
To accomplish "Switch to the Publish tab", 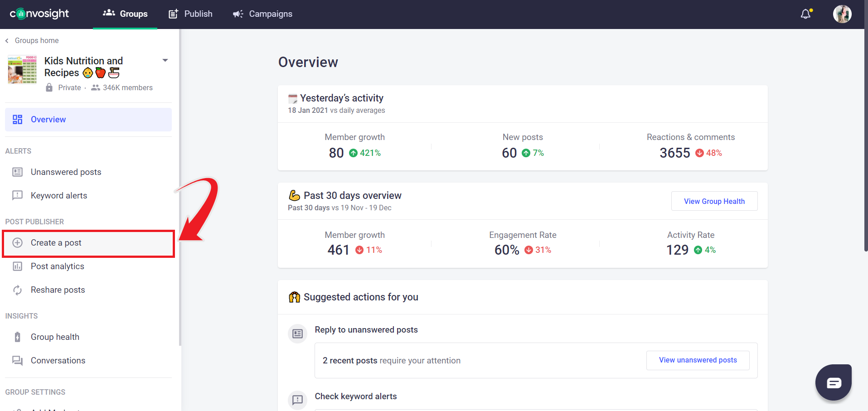I will (190, 14).
